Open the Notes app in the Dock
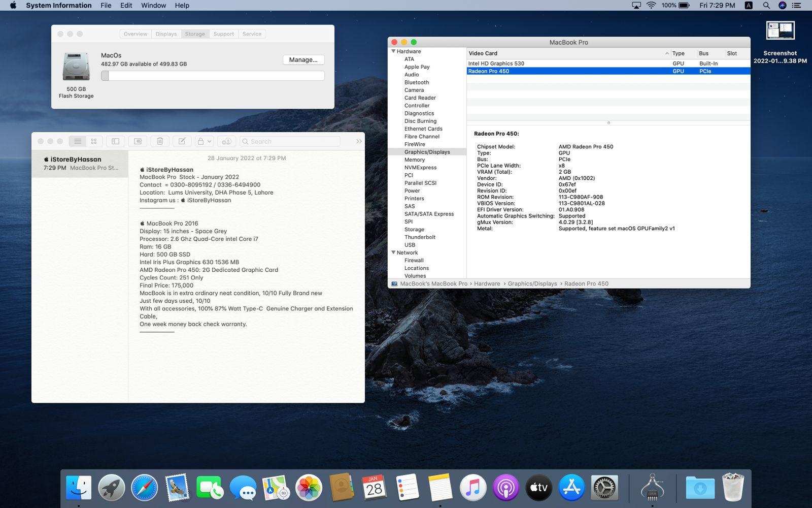Viewport: 812px width, 508px height. tap(440, 488)
